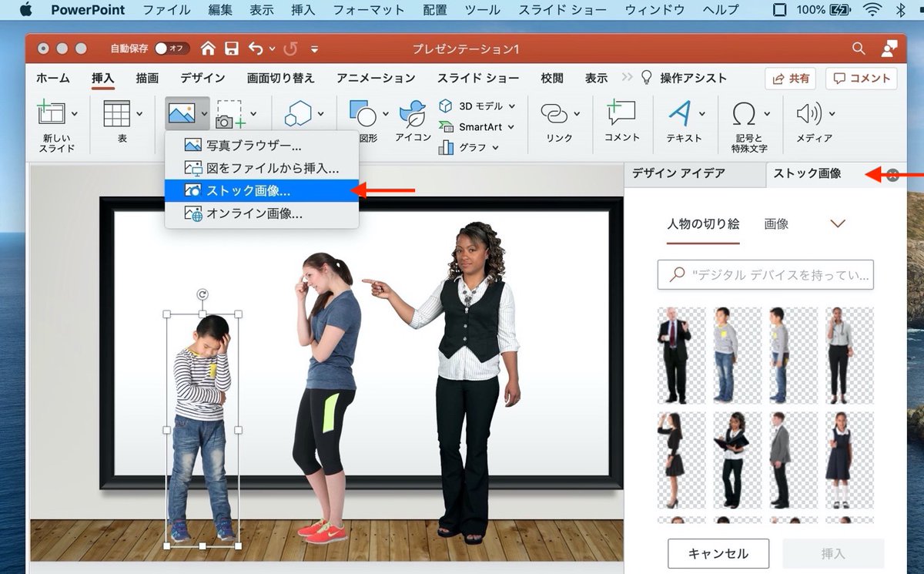
Task: Click the Wi-Fi icon in menu bar
Action: click(873, 10)
